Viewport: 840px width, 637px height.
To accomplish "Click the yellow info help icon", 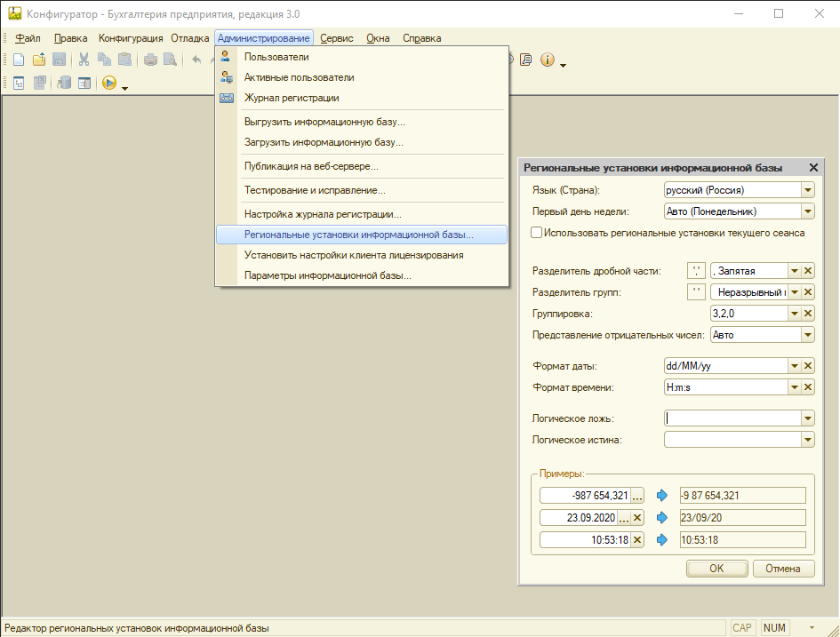I will pyautogui.click(x=547, y=60).
